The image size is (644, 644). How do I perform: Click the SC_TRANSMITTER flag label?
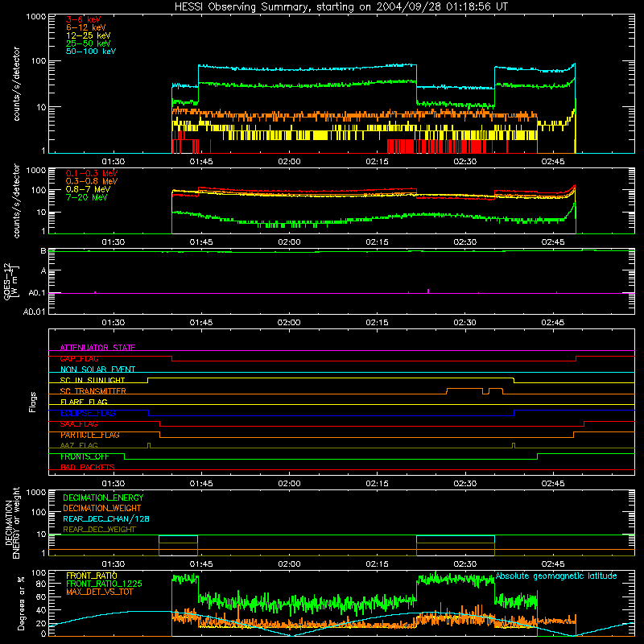[93, 391]
